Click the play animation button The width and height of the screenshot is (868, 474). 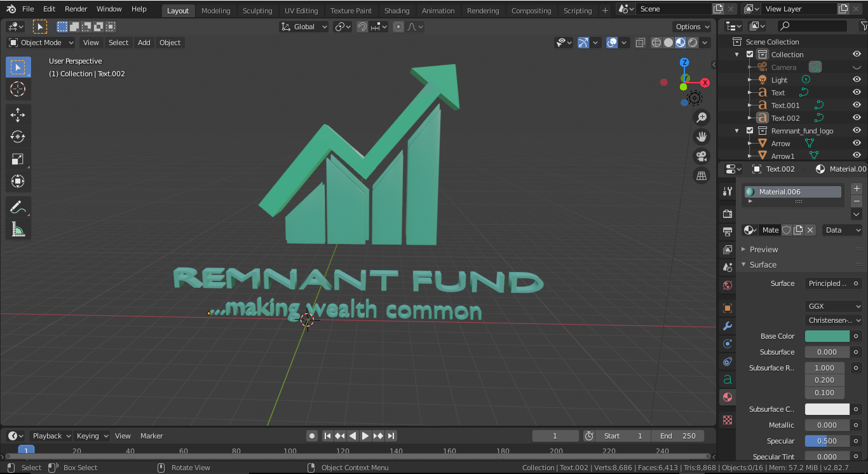click(365, 436)
